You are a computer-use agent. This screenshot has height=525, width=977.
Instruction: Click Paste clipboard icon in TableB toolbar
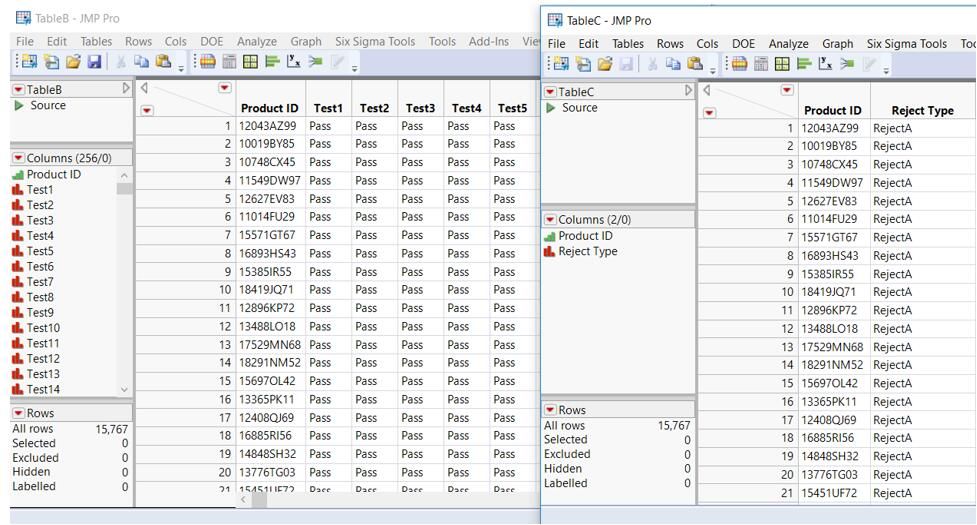click(163, 61)
